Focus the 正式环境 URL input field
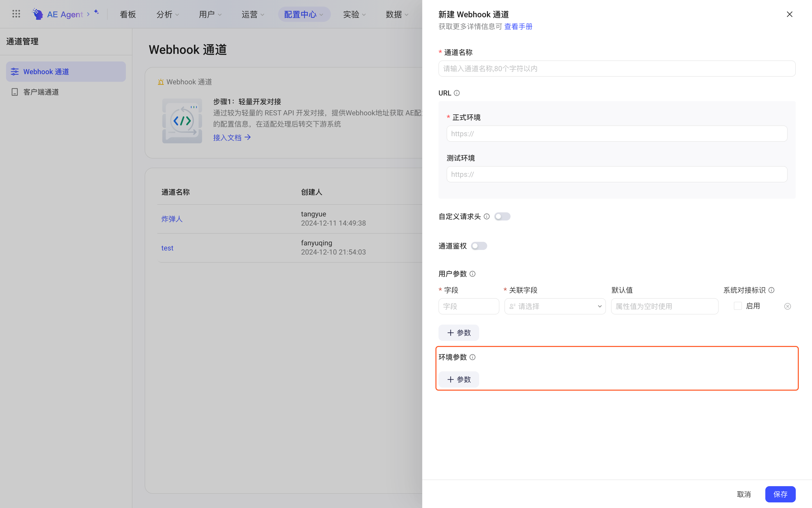The width and height of the screenshot is (812, 508). coord(617,134)
